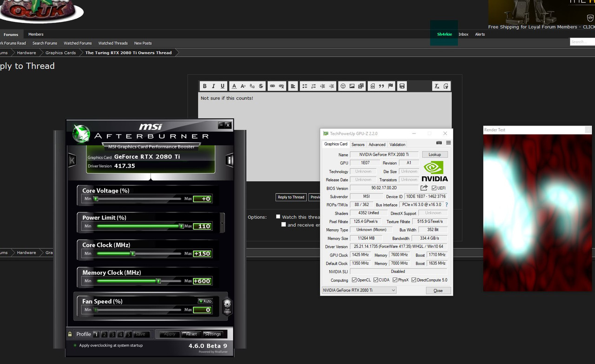595x364 pixels.
Task: Save draft using floppy disk icon
Action: tap(402, 86)
